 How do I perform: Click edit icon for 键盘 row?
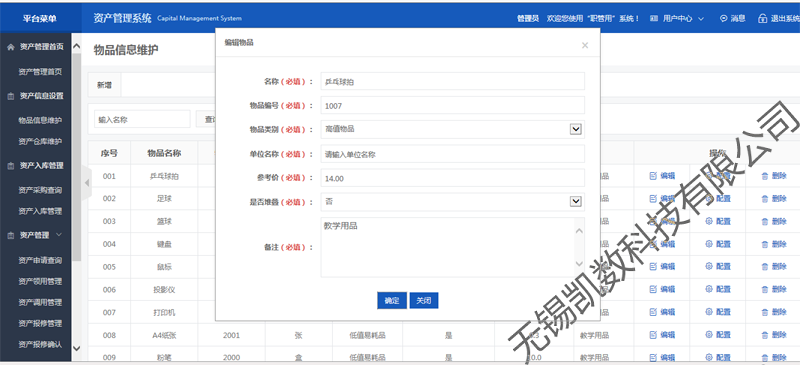coord(653,244)
